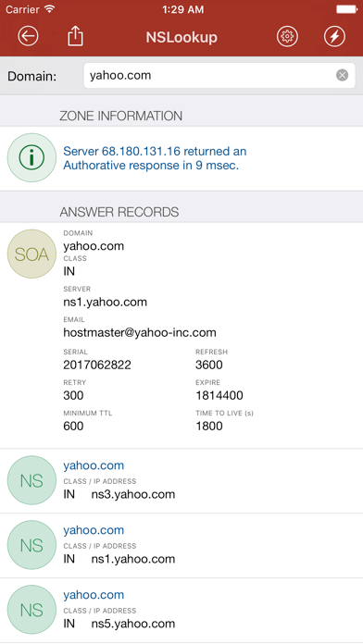Tap the Wi-Fi status icon

click(50, 8)
